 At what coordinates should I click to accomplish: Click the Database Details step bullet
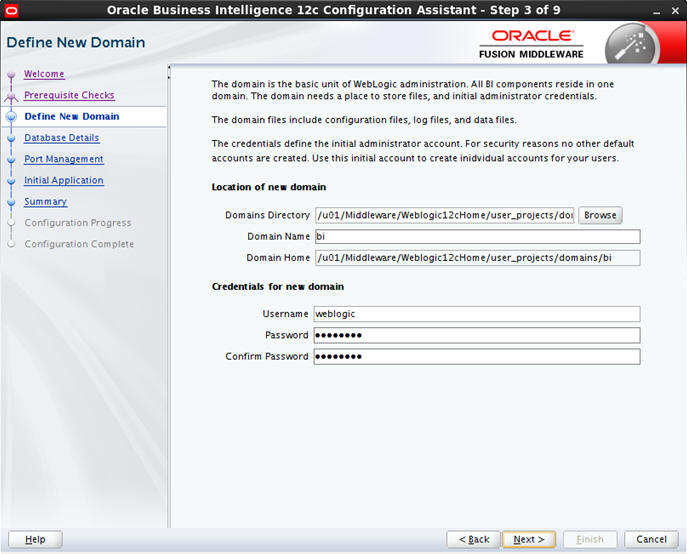point(11,138)
